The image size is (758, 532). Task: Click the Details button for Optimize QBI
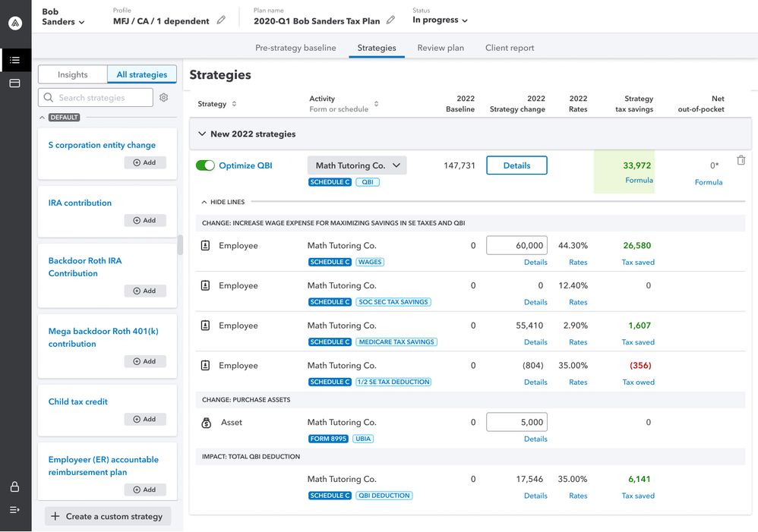516,165
